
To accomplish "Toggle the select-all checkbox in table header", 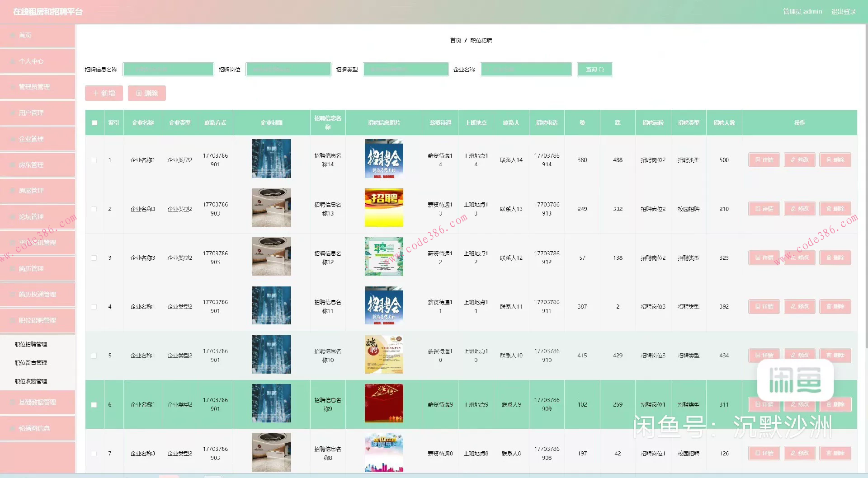I will [94, 122].
